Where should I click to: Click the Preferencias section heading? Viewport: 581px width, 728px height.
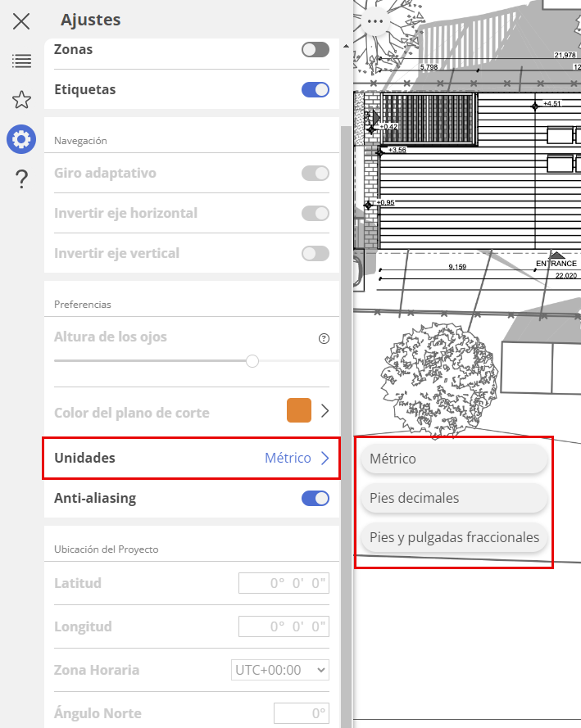(x=83, y=305)
